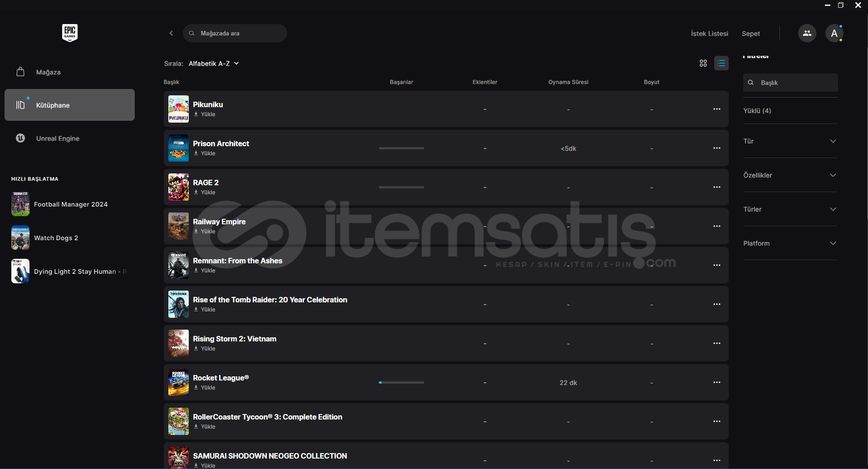Click Yükle under RollerCoaster Tycoon 3
This screenshot has width=868, height=469.
(205, 427)
